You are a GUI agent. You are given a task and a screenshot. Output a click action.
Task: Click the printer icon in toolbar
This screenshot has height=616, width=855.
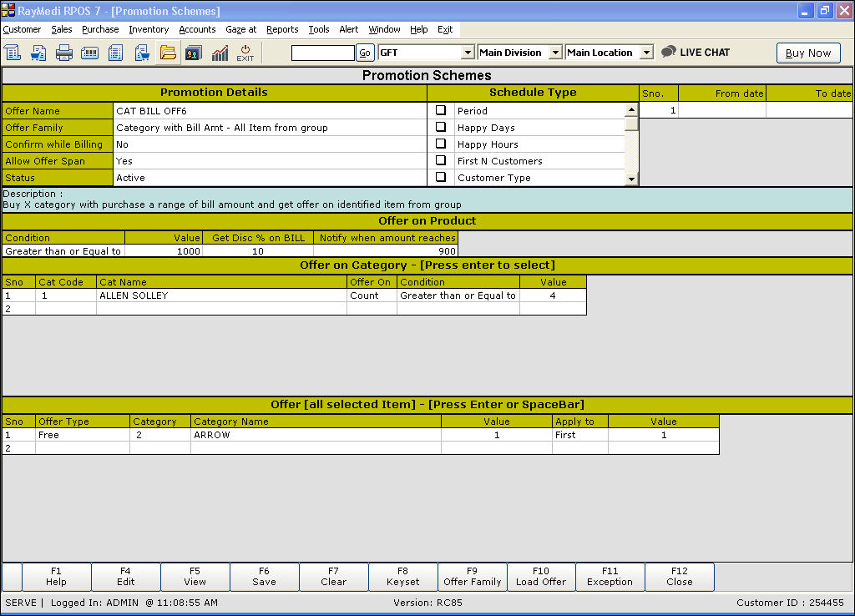pyautogui.click(x=64, y=53)
